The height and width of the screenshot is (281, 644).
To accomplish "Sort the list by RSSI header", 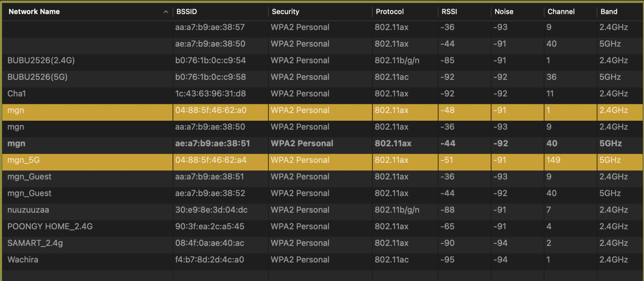I will [x=449, y=12].
